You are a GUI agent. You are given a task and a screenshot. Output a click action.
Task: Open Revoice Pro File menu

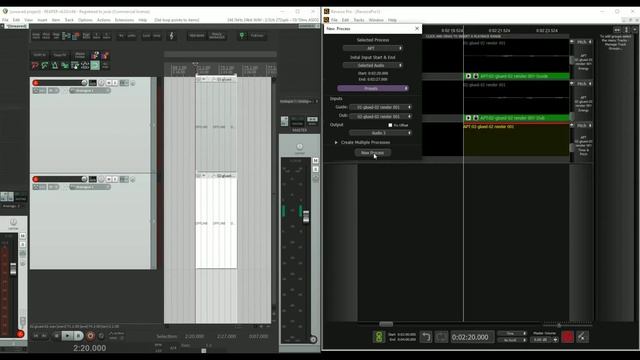click(334, 20)
